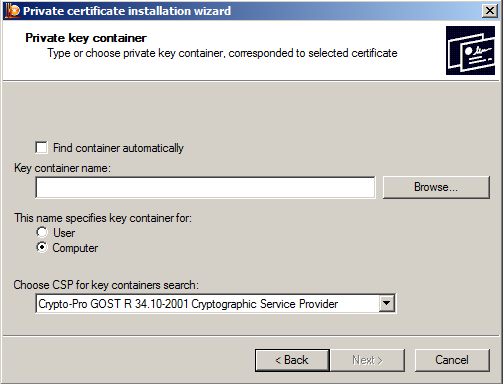
Task: Click 'Choose CSP for key containers search' label
Action: click(106, 285)
